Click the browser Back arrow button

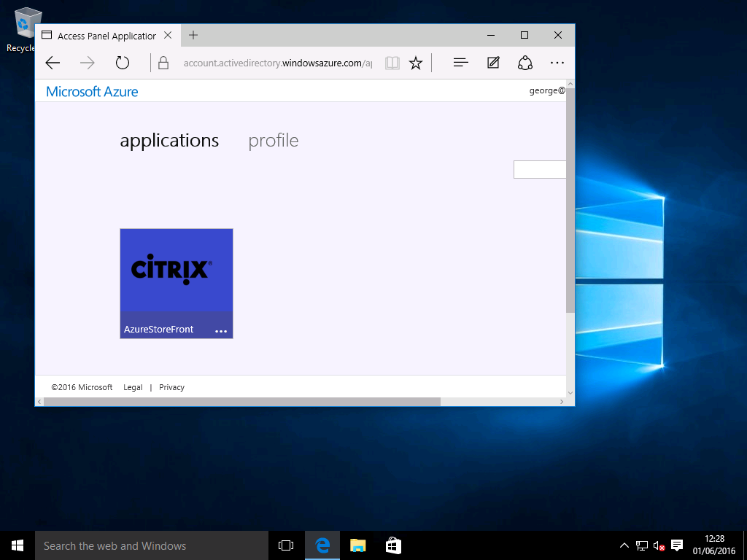(x=53, y=63)
